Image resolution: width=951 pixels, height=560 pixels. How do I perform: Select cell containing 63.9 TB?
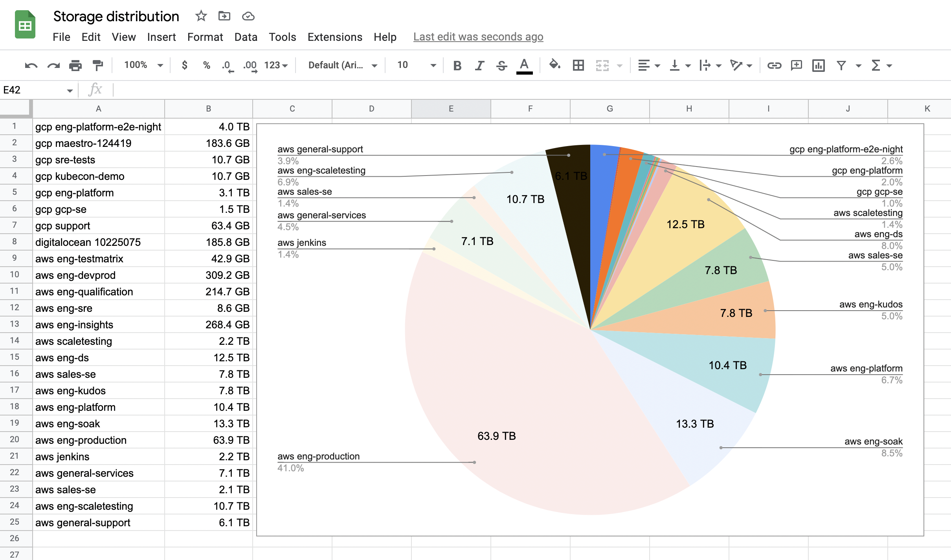208,440
